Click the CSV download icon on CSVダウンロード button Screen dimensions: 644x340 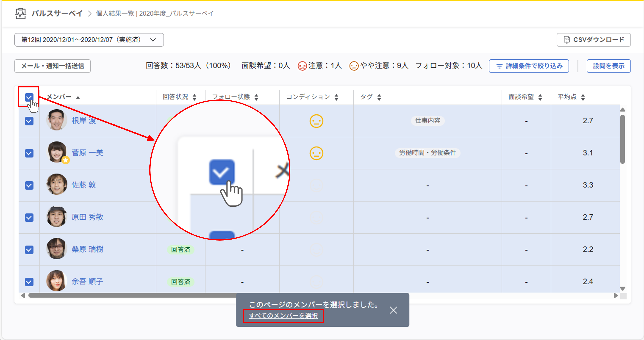click(567, 39)
